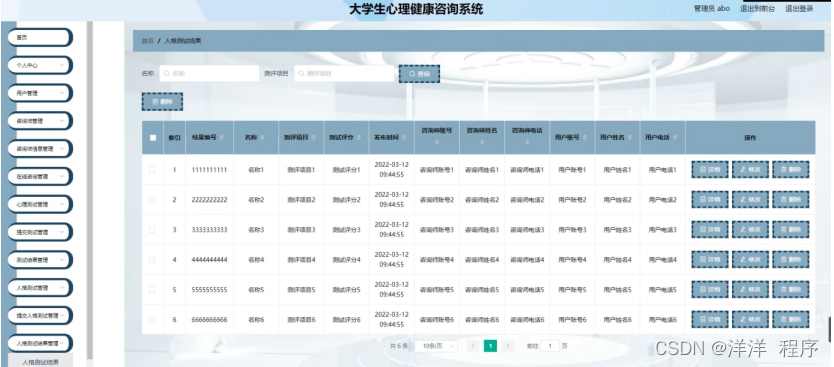834x367 pixels.
Task: Expand 在线咨询管理 sidebar menu
Action: tap(39, 177)
